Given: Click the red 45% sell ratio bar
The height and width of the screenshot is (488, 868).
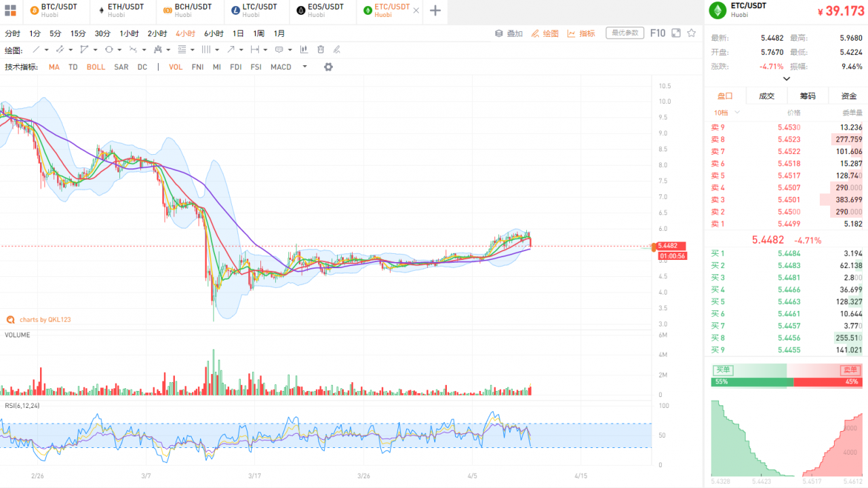Looking at the screenshot, I should click(828, 382).
